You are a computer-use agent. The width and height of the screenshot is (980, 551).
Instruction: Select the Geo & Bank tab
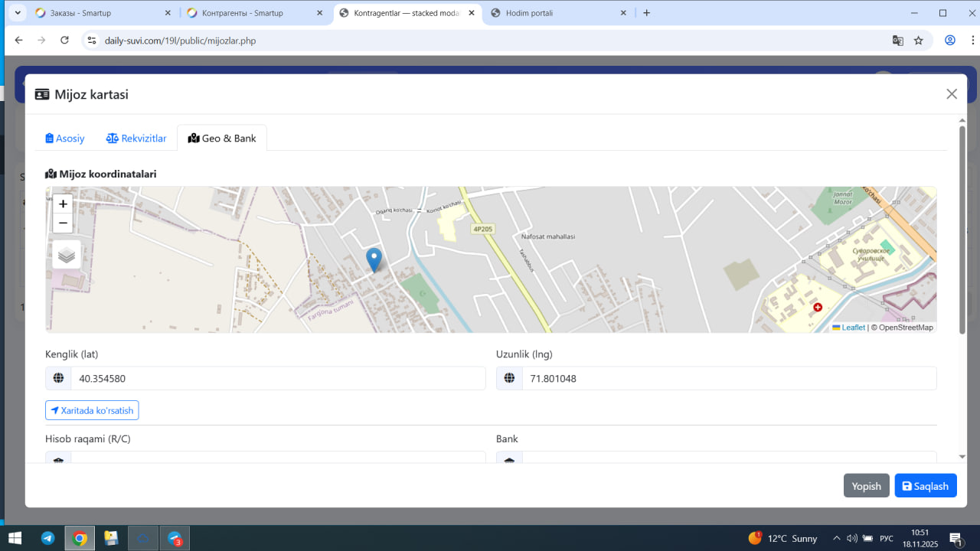point(222,139)
